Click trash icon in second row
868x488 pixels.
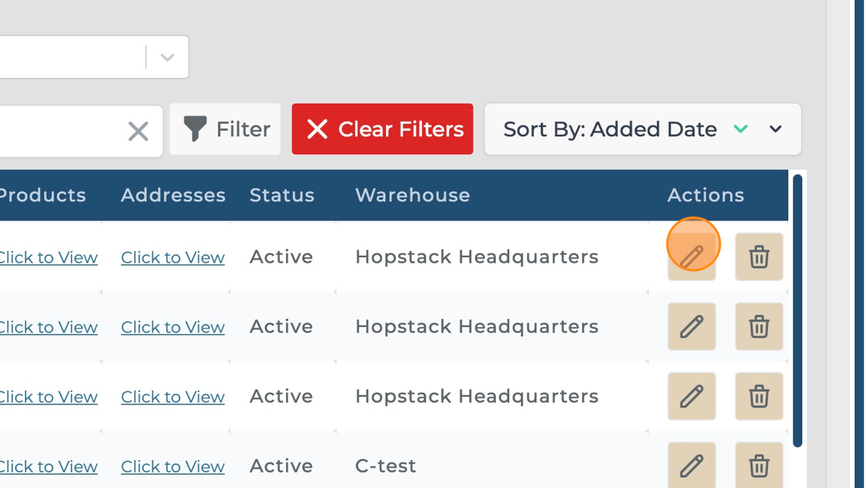[x=759, y=326]
